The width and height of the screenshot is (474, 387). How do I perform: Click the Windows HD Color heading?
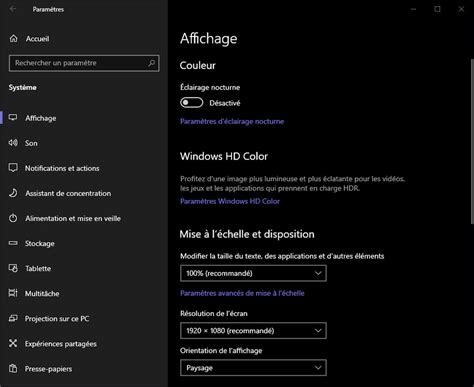pyautogui.click(x=224, y=156)
